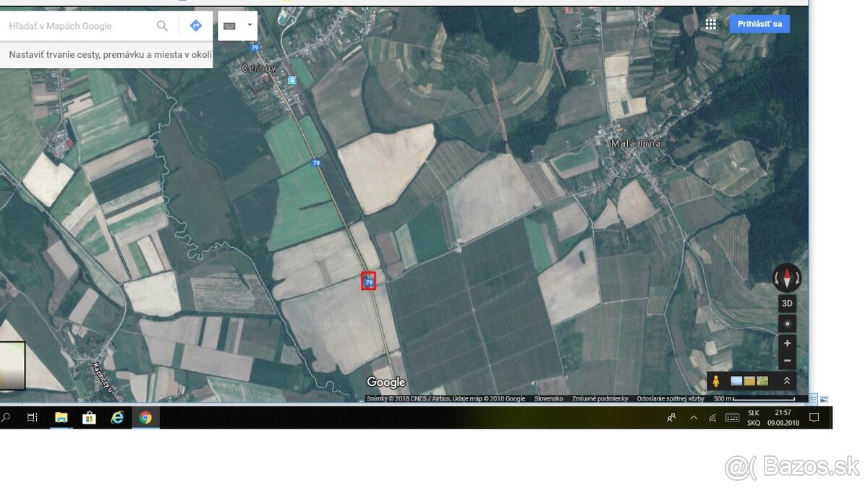Click 'Nastaviť trvanie cesty, premávku a miesta v okolí'
This screenshot has height=488, width=868.
click(x=110, y=55)
